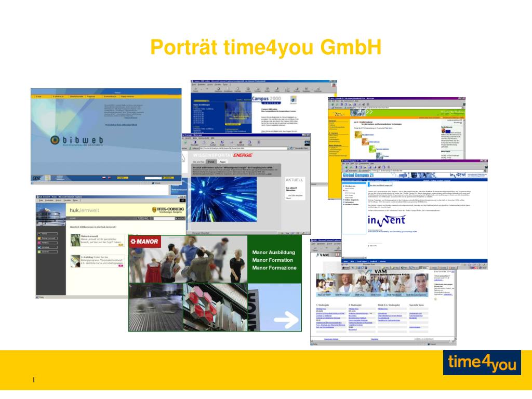Open Ansicht menu in huk.lernwelt window
The height and width of the screenshot is (399, 532).
[59, 201]
